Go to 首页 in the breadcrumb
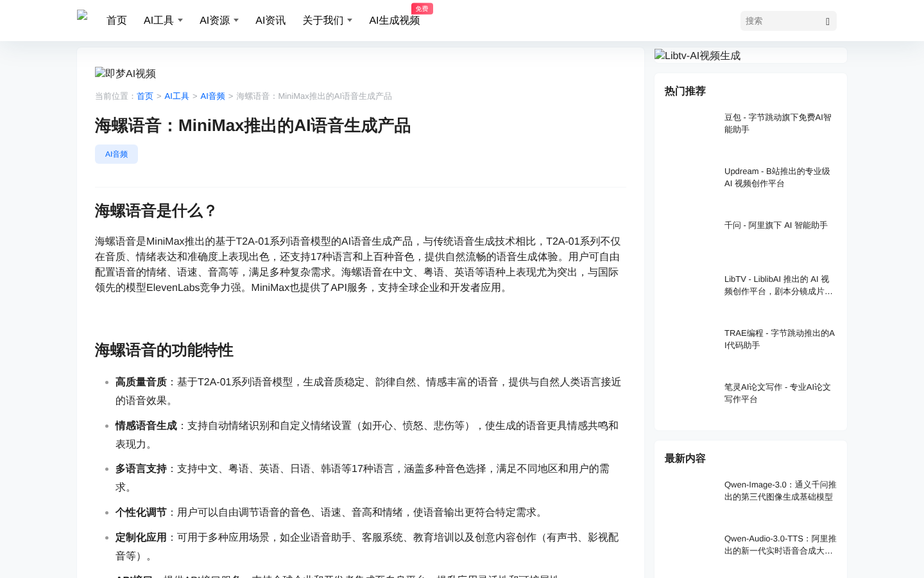This screenshot has width=924, height=578. 145,96
